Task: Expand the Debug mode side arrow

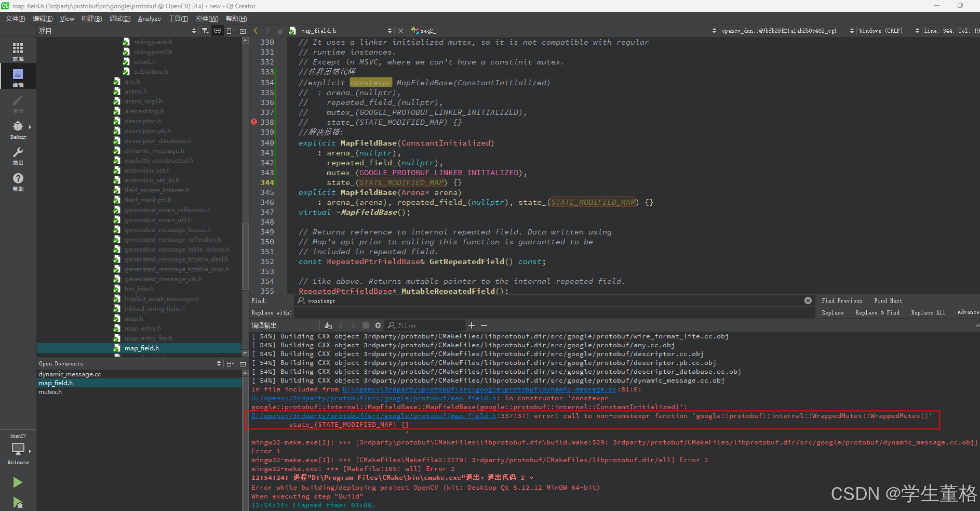Action: [30, 127]
